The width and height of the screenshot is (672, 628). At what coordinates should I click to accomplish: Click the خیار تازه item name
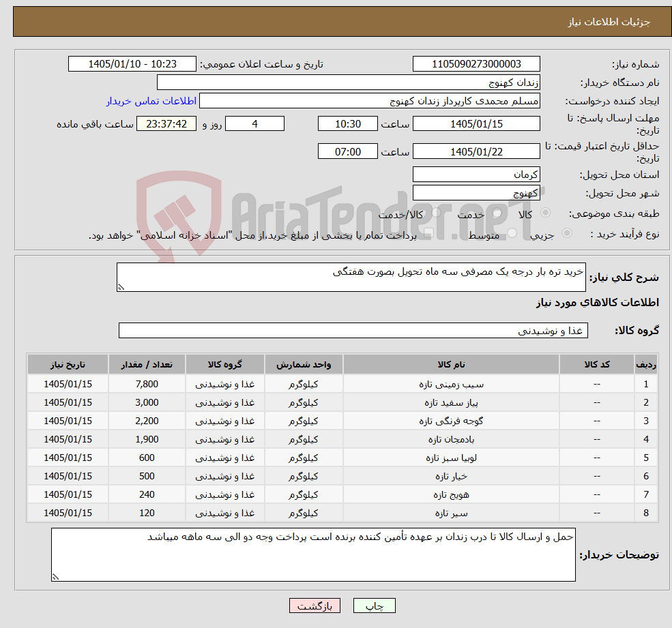(451, 477)
